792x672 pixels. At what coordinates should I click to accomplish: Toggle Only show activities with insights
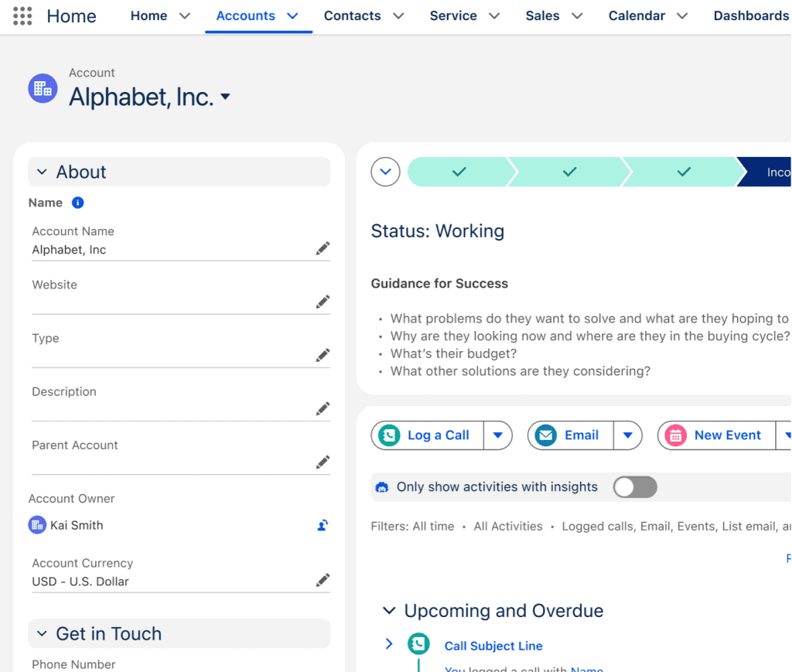pyautogui.click(x=635, y=487)
